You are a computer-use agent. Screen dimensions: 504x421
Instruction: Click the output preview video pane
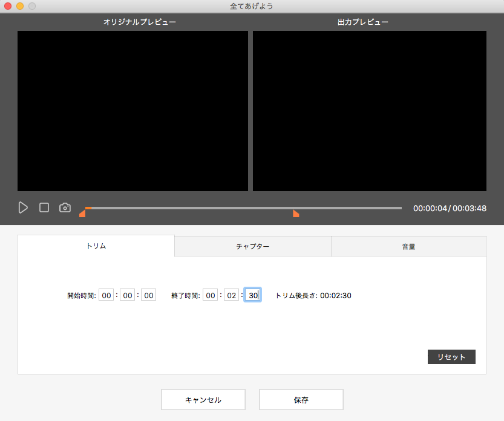pyautogui.click(x=370, y=111)
